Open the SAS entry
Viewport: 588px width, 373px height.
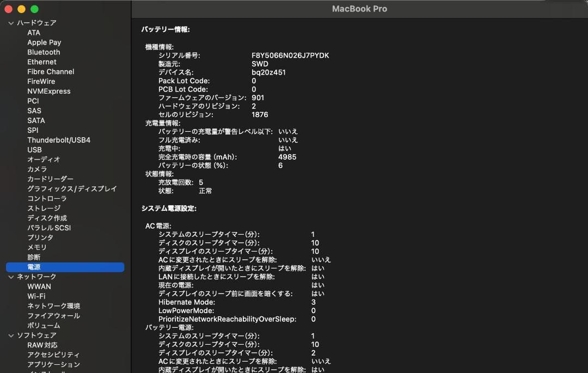(34, 111)
